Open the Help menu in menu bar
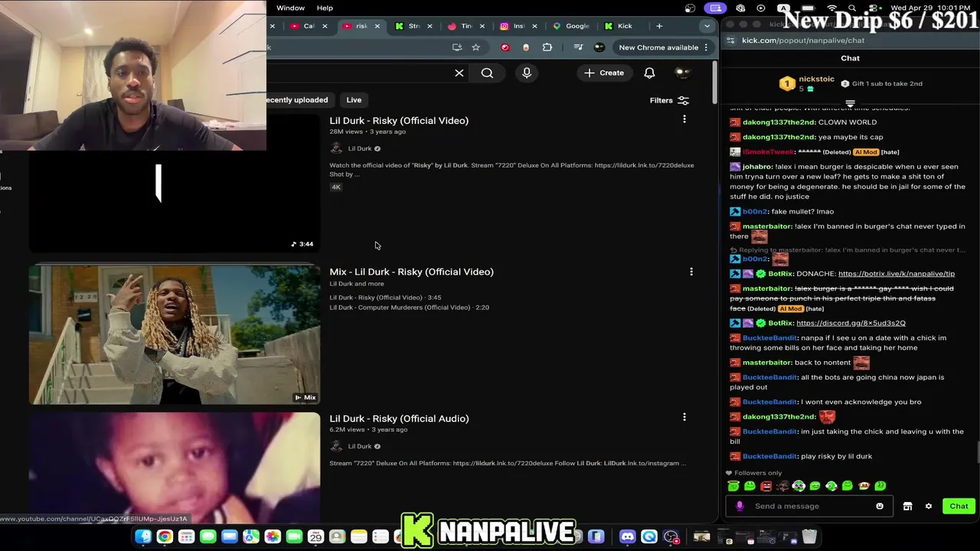Screen dimensions: 980x551 [x=325, y=8]
